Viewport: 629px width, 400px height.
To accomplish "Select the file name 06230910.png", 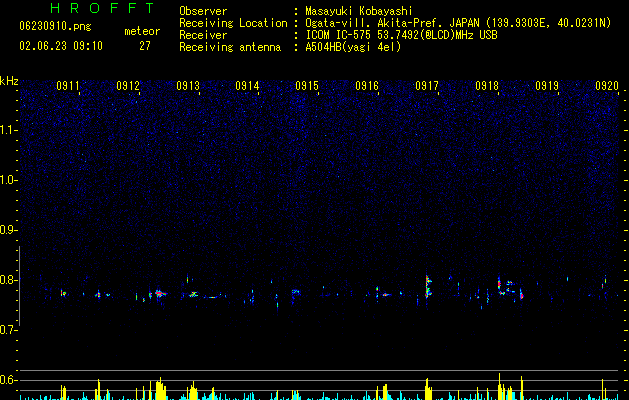I will pos(55,26).
